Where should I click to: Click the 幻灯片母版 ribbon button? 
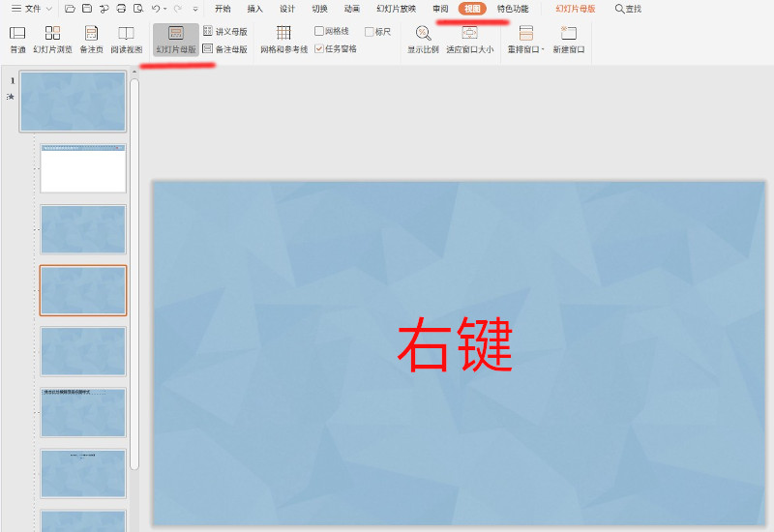pos(176,40)
